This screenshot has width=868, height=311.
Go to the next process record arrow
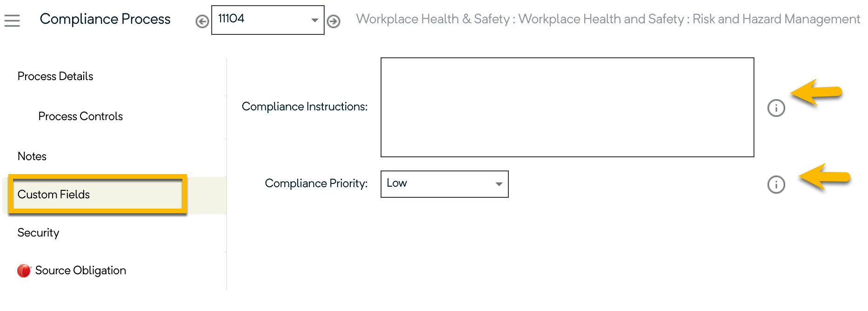[x=334, y=21]
